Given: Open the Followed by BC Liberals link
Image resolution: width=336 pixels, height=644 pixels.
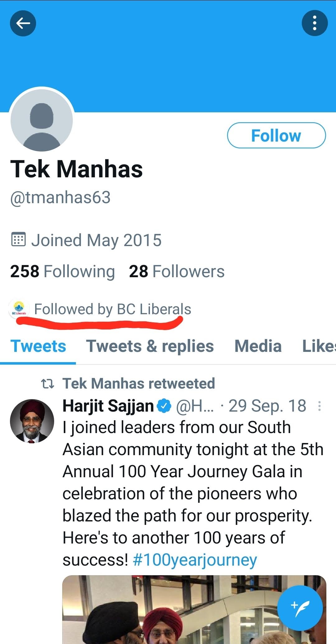Looking at the screenshot, I should click(112, 309).
